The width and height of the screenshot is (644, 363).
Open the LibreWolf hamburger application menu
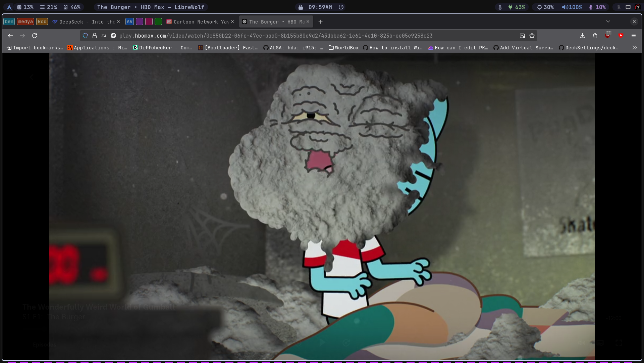coord(634,36)
